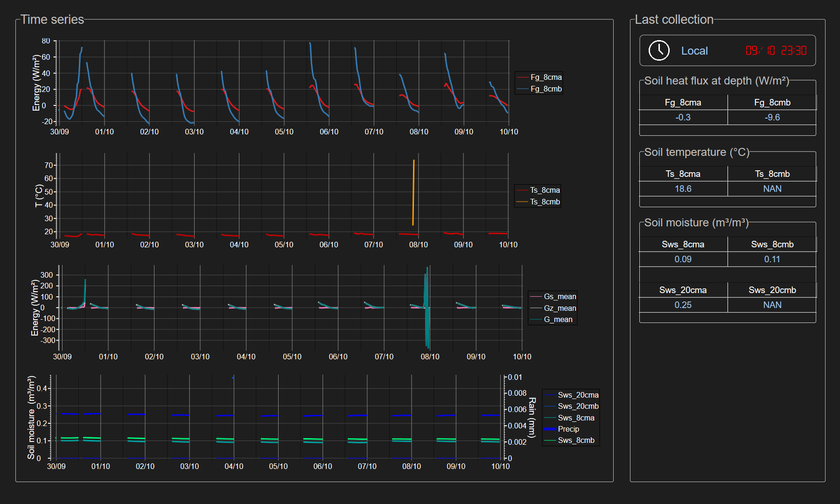The image size is (840, 504).
Task: Click the orange Ts_8cmb spike on the chart
Action: pos(413,191)
